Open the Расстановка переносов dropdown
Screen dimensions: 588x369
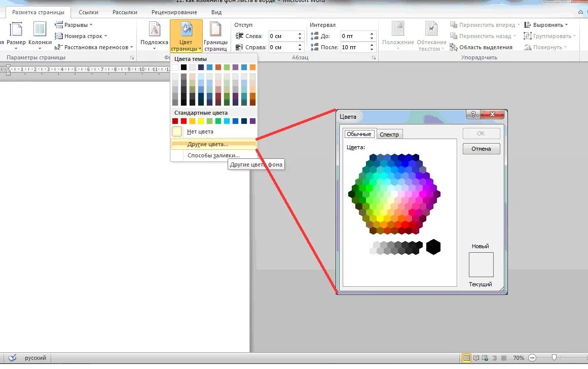[94, 47]
